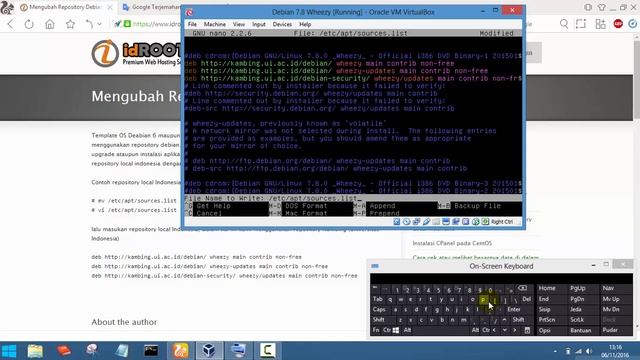Click the VirtualBox hard disk status icon
Image resolution: width=640 pixels, height=360 pixels.
pos(397,222)
